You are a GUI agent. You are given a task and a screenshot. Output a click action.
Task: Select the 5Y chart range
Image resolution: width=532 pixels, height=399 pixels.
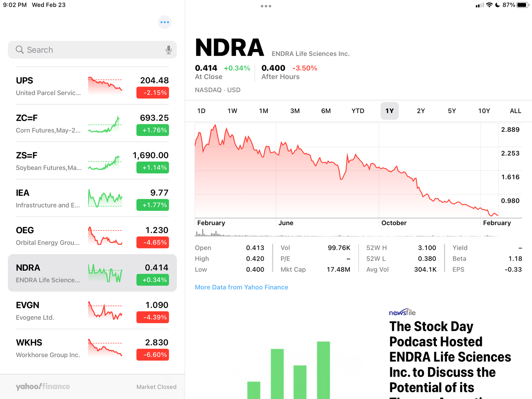[452, 111]
